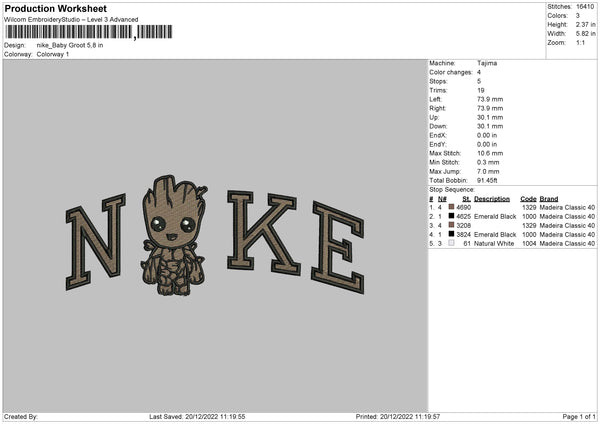Viewport: 600px width, 424px height.
Task: Click the Height value '2.37 in'
Action: [x=586, y=24]
